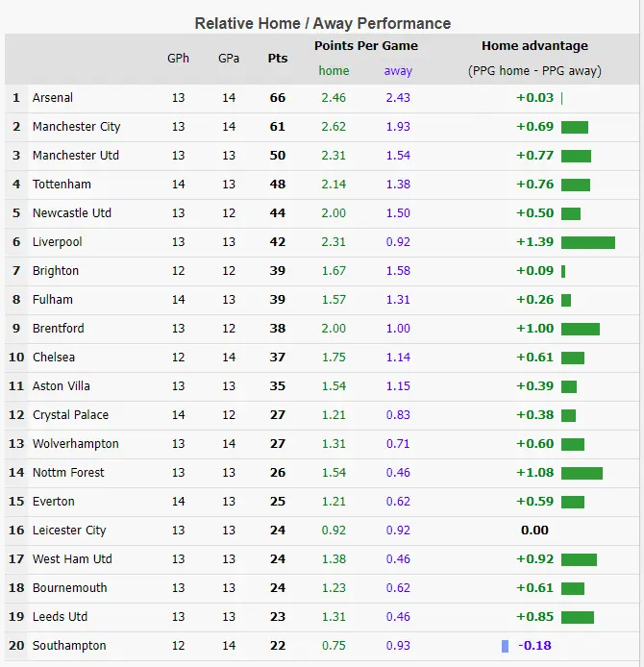The image size is (644, 667).
Task: Open the Manchester City team link
Action: 77,127
